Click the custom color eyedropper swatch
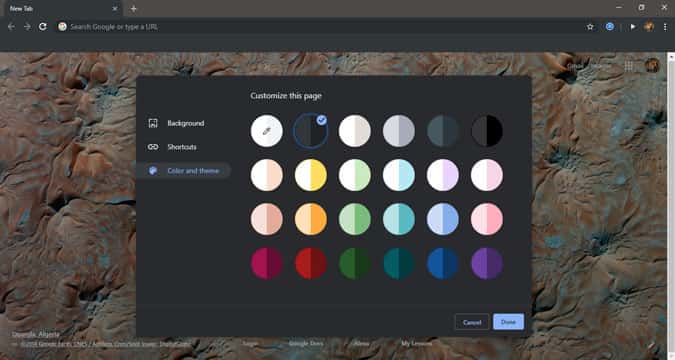The height and width of the screenshot is (360, 675). click(266, 131)
